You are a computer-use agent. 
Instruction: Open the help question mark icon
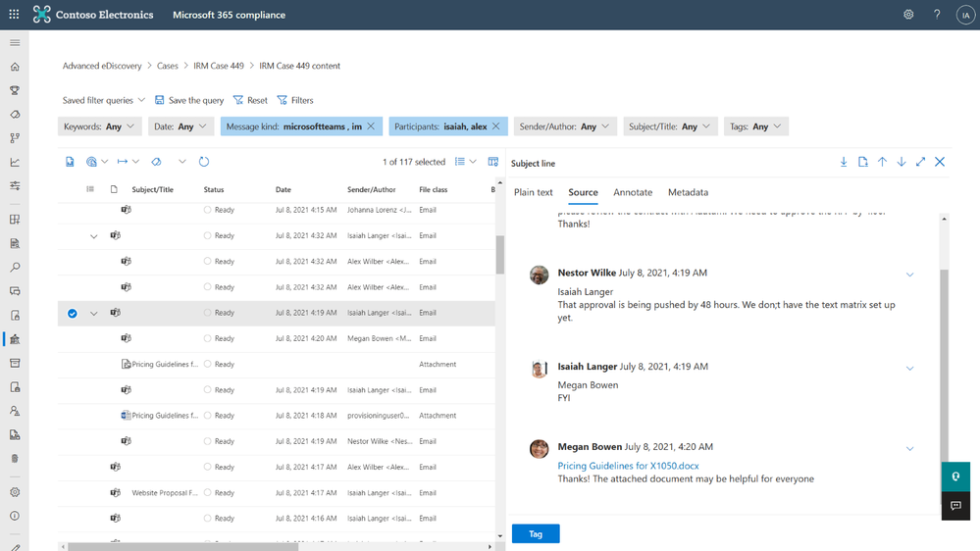coord(936,15)
